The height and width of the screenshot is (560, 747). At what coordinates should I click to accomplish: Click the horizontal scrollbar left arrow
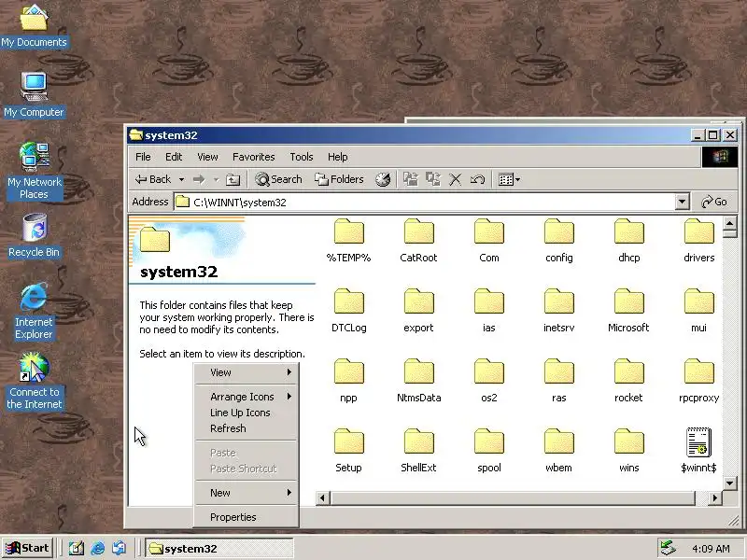pos(322,498)
